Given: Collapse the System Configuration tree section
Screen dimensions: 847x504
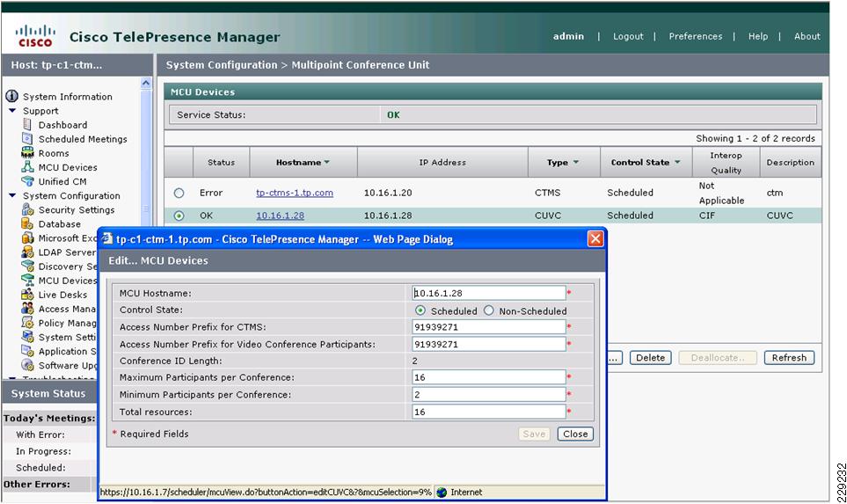Looking at the screenshot, I should [12, 195].
